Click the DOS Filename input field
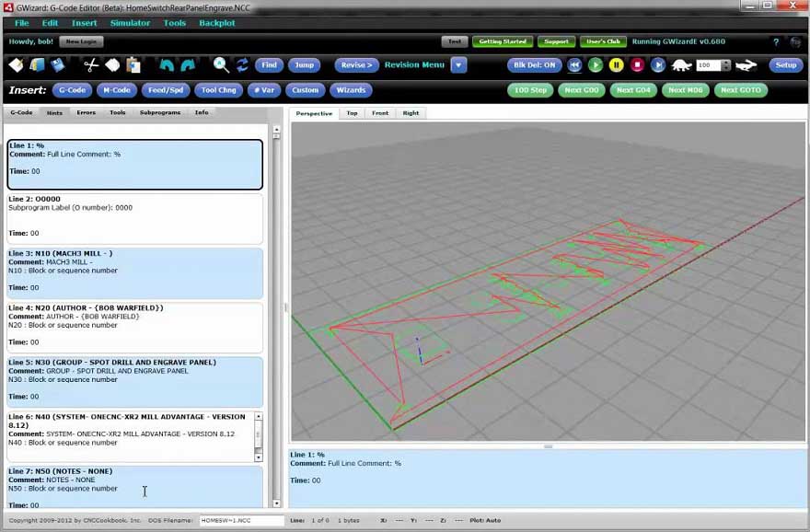The height and width of the screenshot is (532, 810). tap(242, 521)
